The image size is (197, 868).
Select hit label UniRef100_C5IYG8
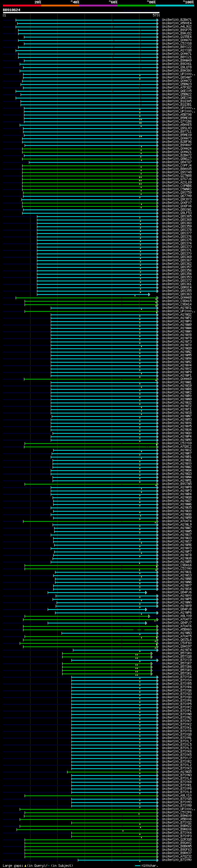(x=176, y=43)
